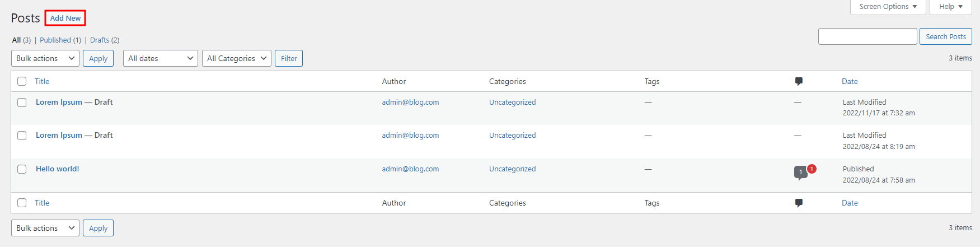The image size is (980, 247).
Task: Open the All Categories dropdown
Action: pyautogui.click(x=237, y=58)
